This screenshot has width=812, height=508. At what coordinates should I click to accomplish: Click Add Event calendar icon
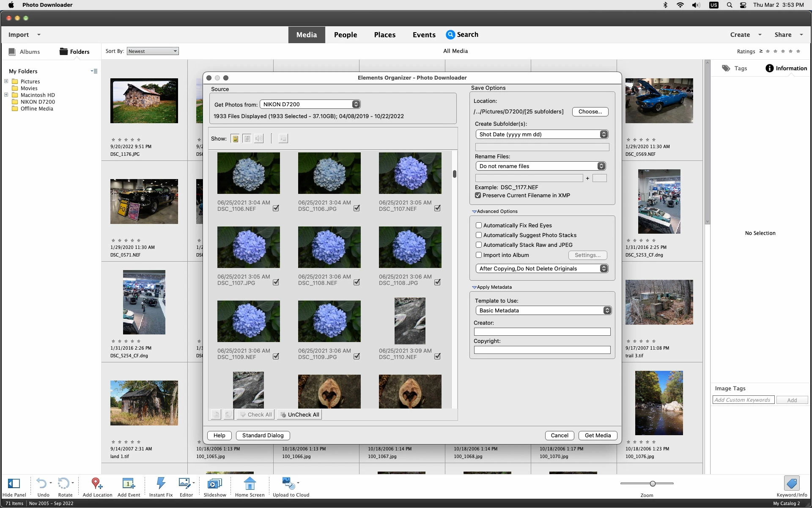click(128, 483)
